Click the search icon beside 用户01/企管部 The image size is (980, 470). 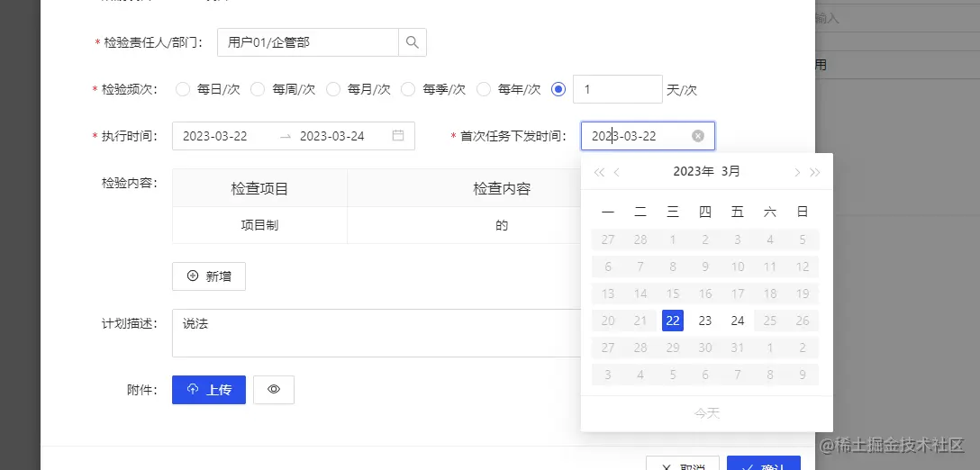(x=413, y=42)
